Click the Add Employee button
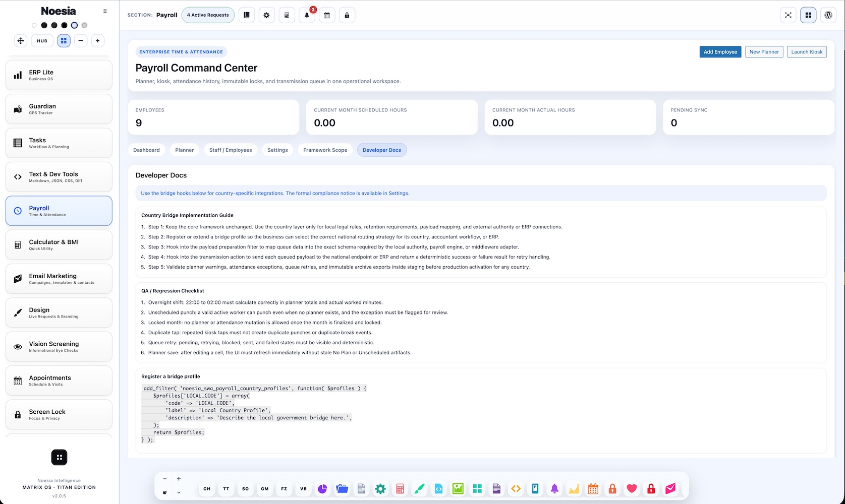This screenshot has width=845, height=504. coord(720,52)
